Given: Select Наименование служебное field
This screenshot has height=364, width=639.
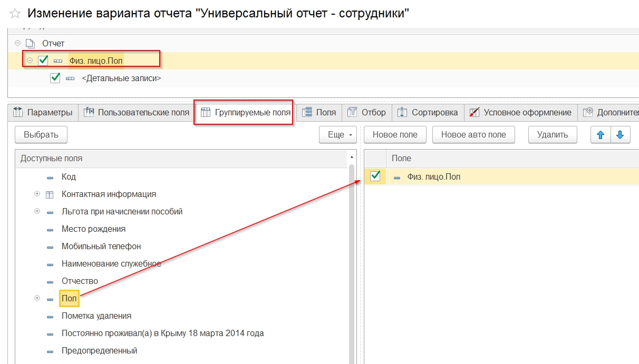Looking at the screenshot, I should pyautogui.click(x=111, y=263).
